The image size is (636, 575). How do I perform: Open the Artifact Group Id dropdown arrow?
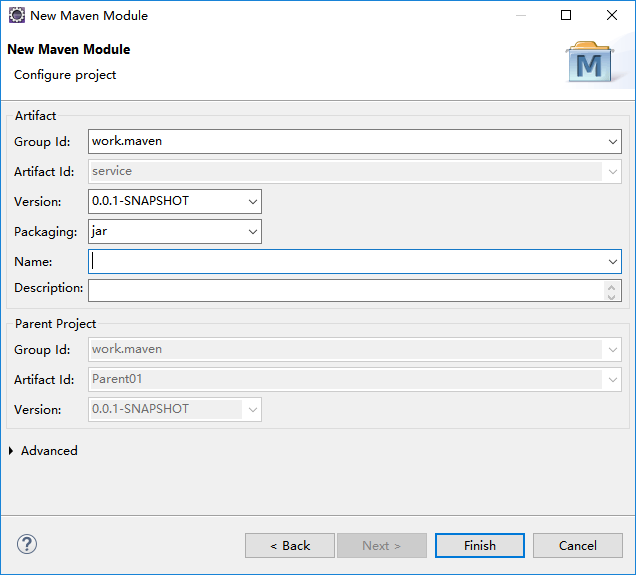(612, 142)
